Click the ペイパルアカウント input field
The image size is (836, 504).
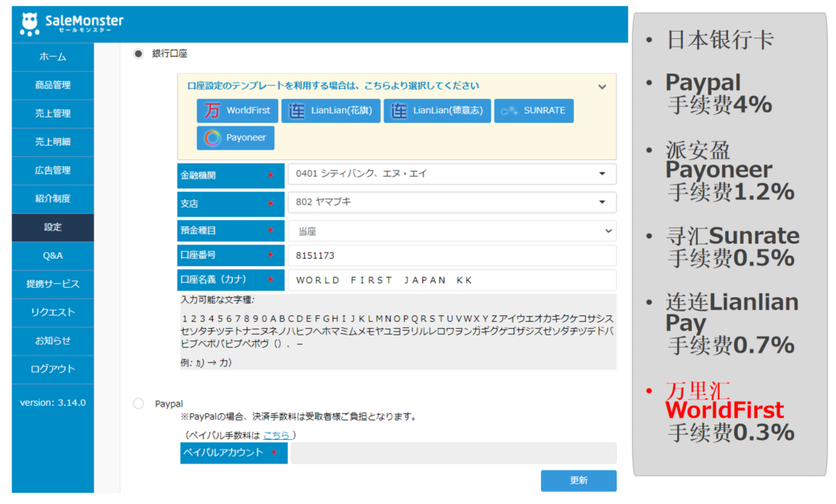(x=454, y=453)
